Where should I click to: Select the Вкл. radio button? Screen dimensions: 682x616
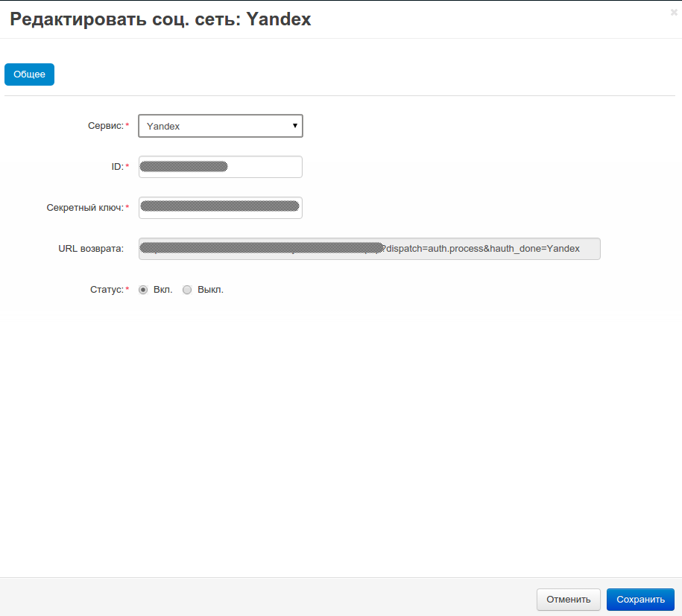[x=143, y=290]
